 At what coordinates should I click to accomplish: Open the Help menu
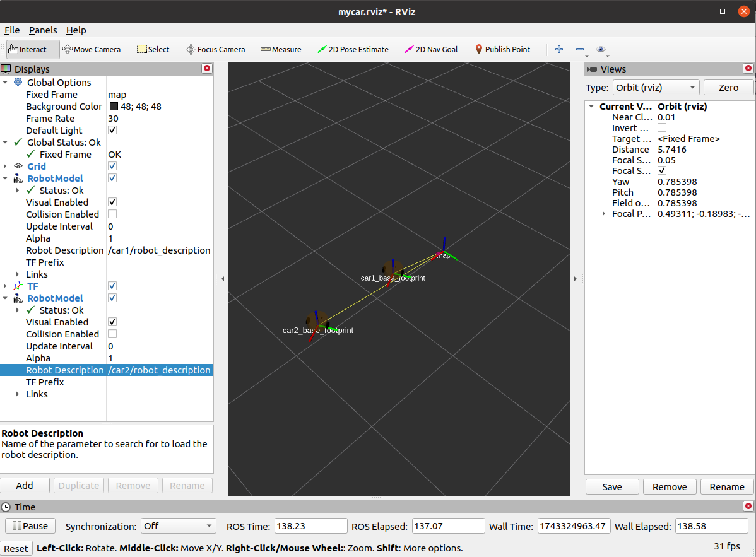point(76,30)
